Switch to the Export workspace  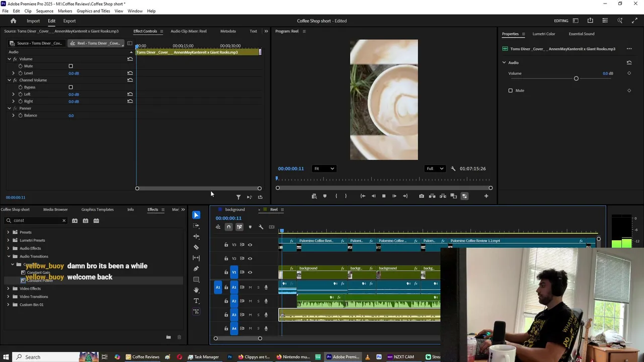click(x=69, y=21)
